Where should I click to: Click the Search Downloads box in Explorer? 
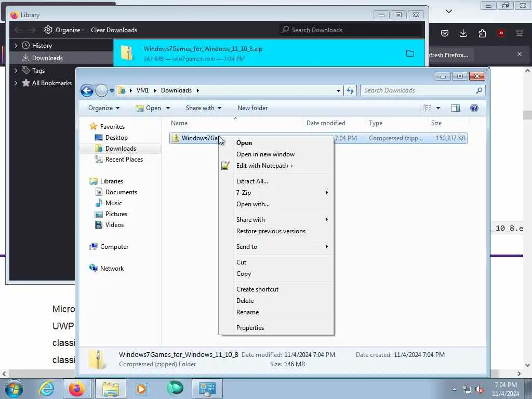click(x=423, y=90)
